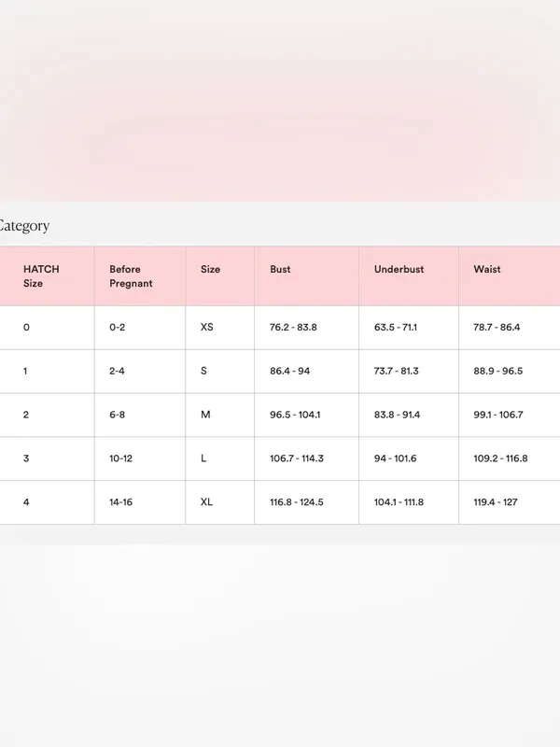Click bust value 116.8 - 124.5

(x=297, y=502)
